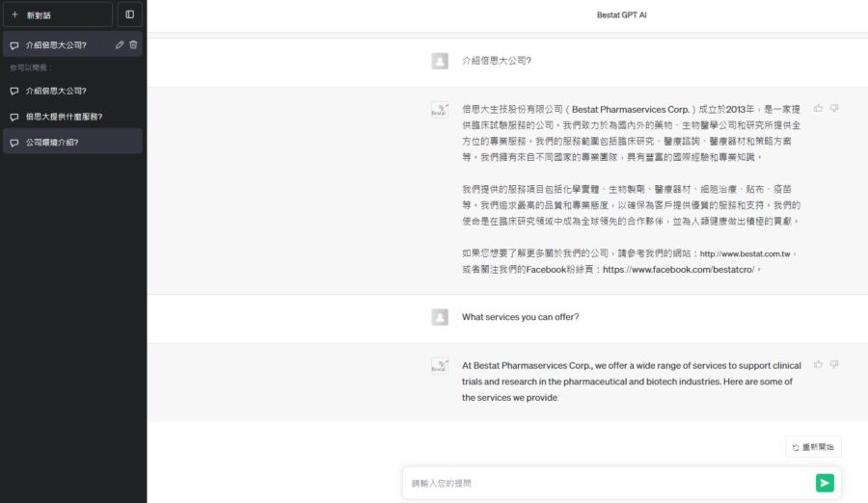The width and height of the screenshot is (868, 503).
Task: Click Bestat logo avatar on Chinese reply
Action: [x=440, y=110]
